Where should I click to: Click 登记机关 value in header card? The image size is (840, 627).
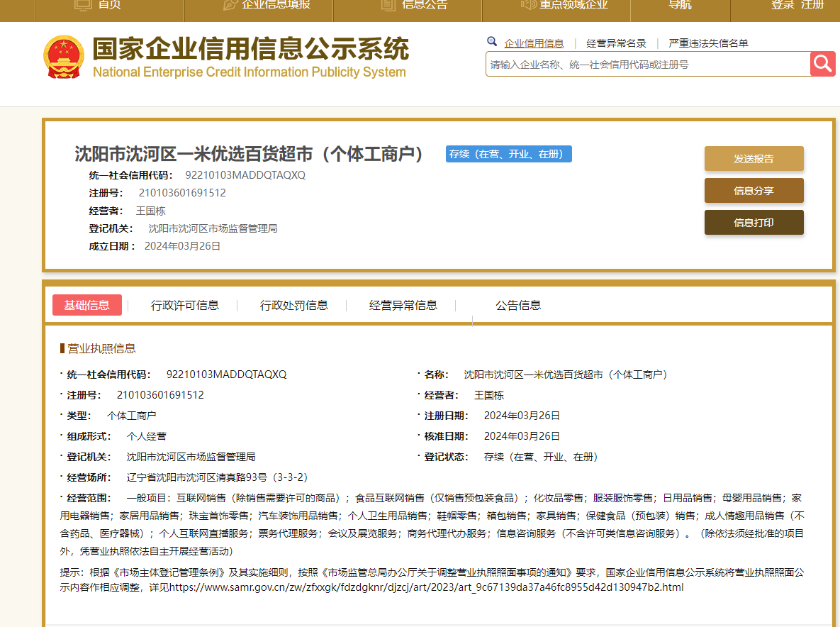[x=213, y=229]
